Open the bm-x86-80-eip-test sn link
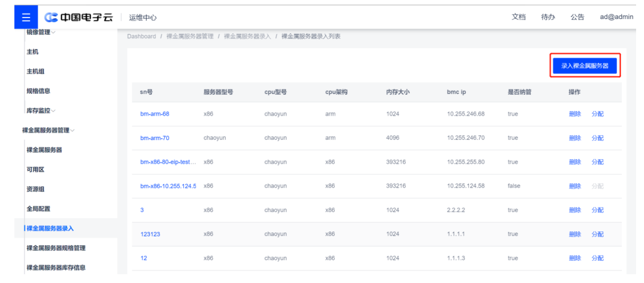The width and height of the screenshot is (644, 283). 168,162
